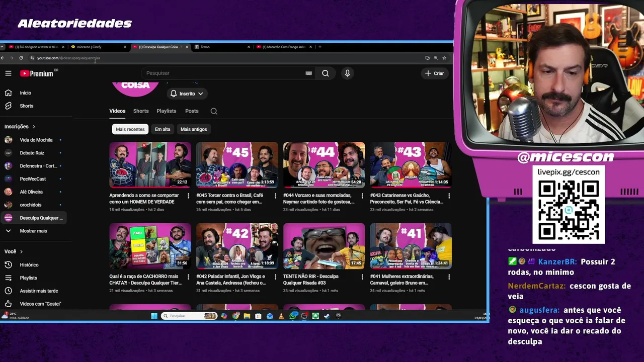Switch to the micescon | Cinefy browser tab
Image resolution: width=644 pixels, height=362 pixels.
point(98,47)
